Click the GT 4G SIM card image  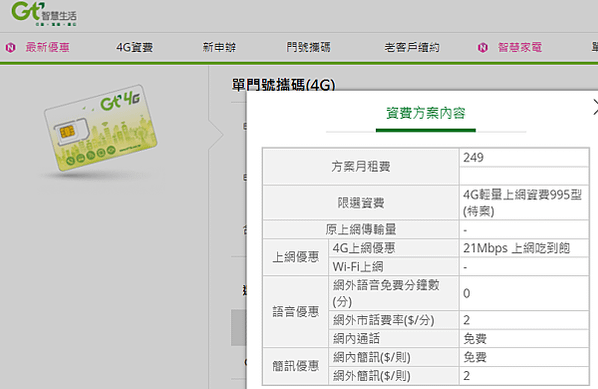pyautogui.click(x=100, y=128)
